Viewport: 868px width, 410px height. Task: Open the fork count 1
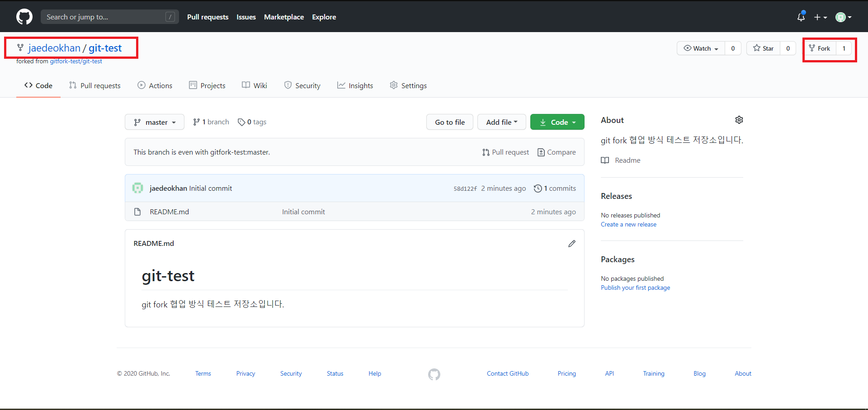844,48
